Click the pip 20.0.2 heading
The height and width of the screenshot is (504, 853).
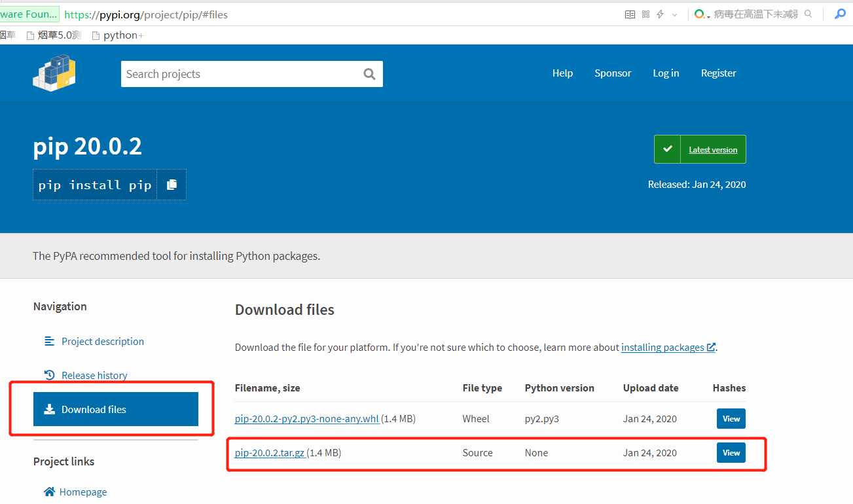click(88, 147)
